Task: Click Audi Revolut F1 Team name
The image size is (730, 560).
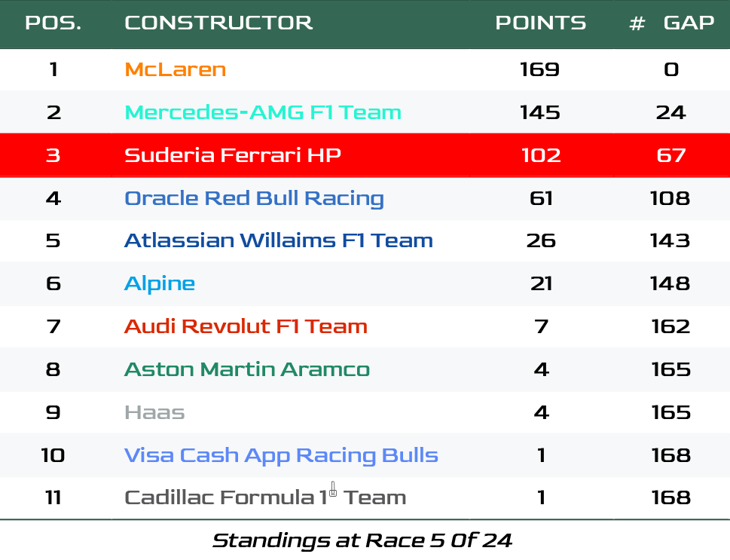Action: tap(246, 326)
